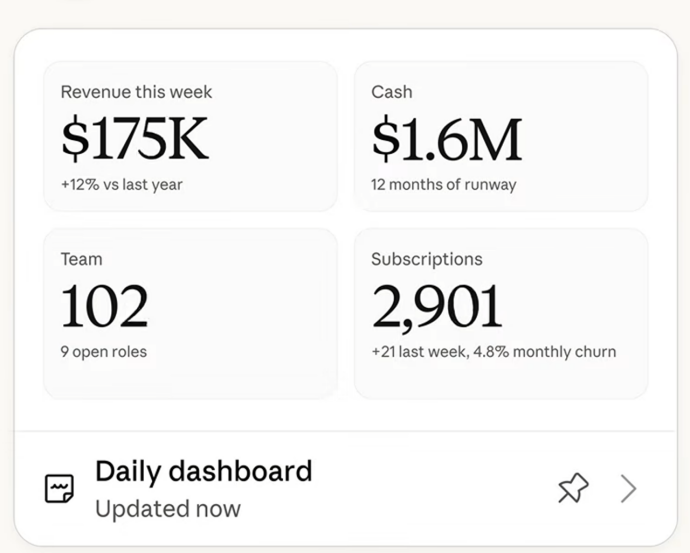This screenshot has width=690, height=553.
Task: Click the $175K revenue figure
Action: pyautogui.click(x=135, y=139)
